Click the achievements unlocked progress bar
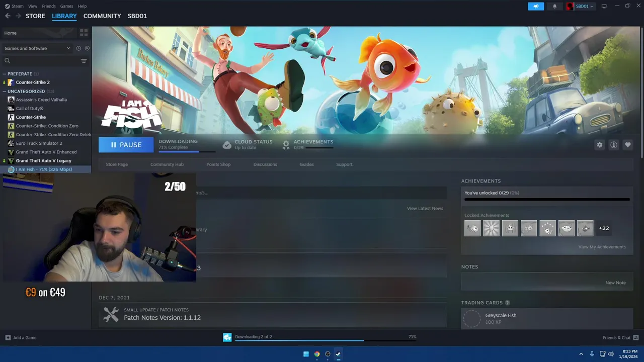This screenshot has height=362, width=644. pos(547,200)
